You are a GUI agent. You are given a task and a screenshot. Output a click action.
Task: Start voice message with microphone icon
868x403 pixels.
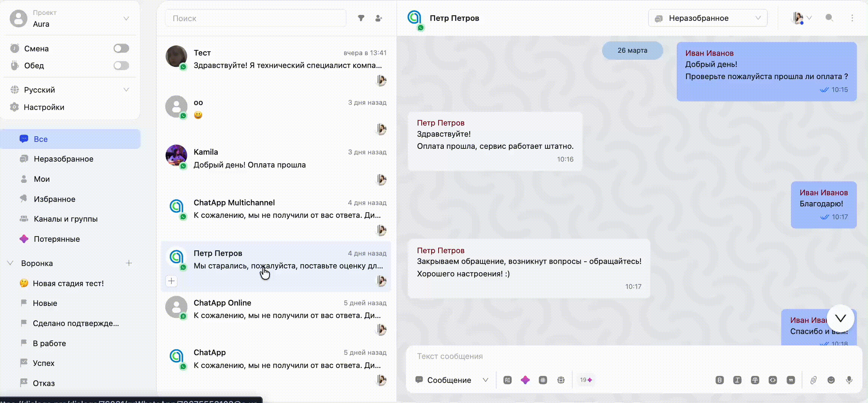[x=849, y=380]
